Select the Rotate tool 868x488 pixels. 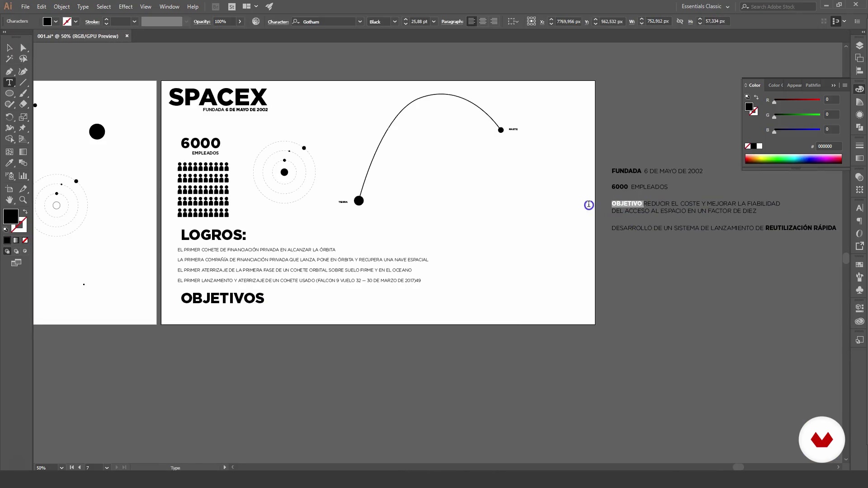point(9,117)
